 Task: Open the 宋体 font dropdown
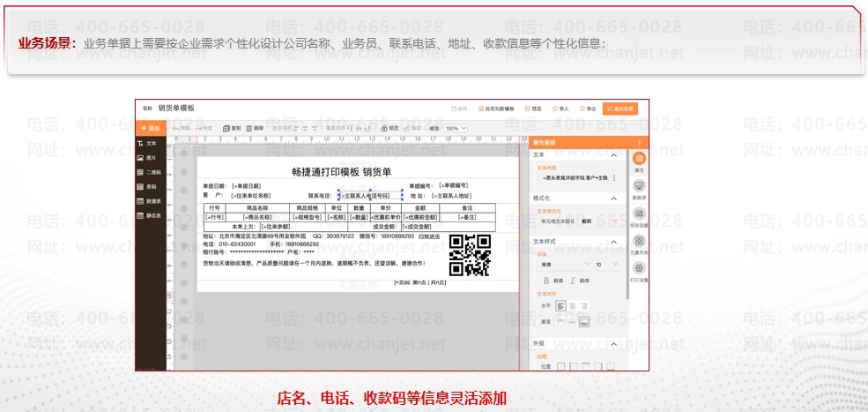pos(560,264)
